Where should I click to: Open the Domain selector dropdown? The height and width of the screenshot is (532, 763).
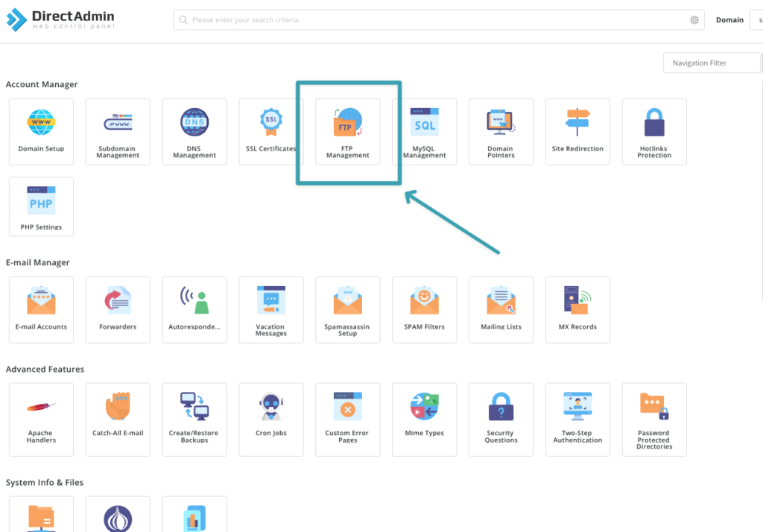tap(757, 20)
